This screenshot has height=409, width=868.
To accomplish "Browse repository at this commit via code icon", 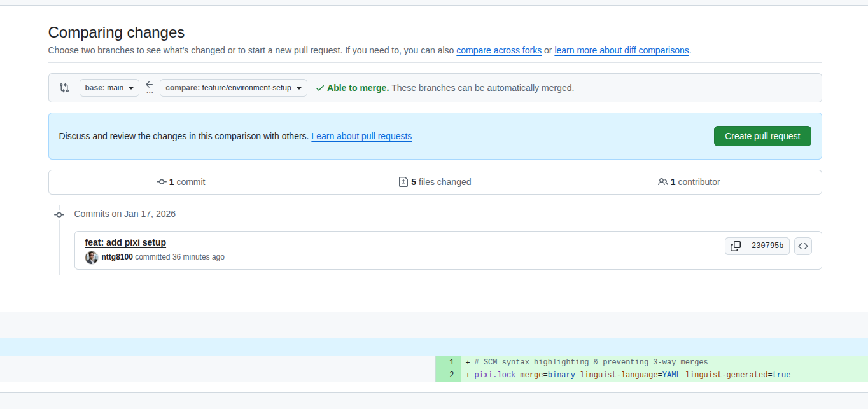I will [802, 246].
